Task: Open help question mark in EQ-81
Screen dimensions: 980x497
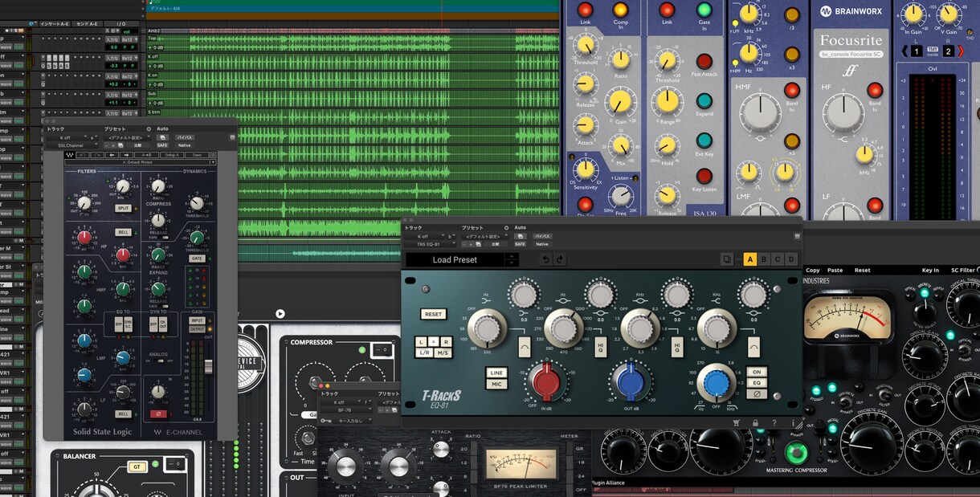Action: click(774, 422)
